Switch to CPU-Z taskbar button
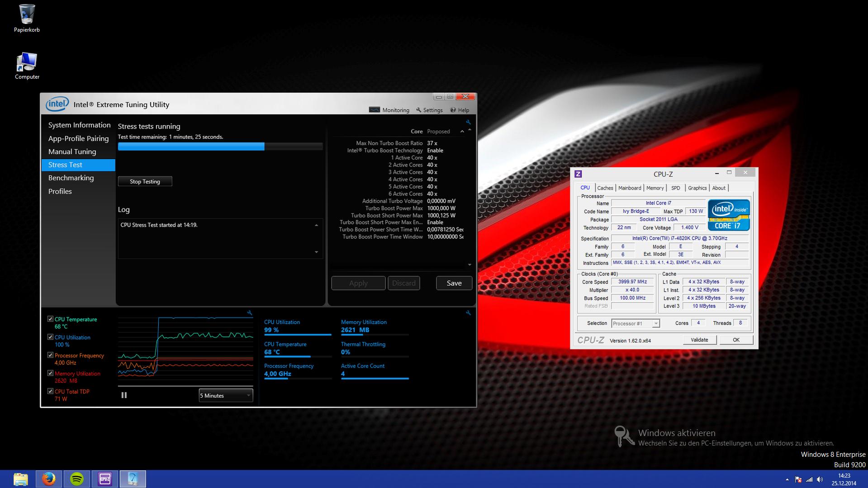 click(x=105, y=479)
